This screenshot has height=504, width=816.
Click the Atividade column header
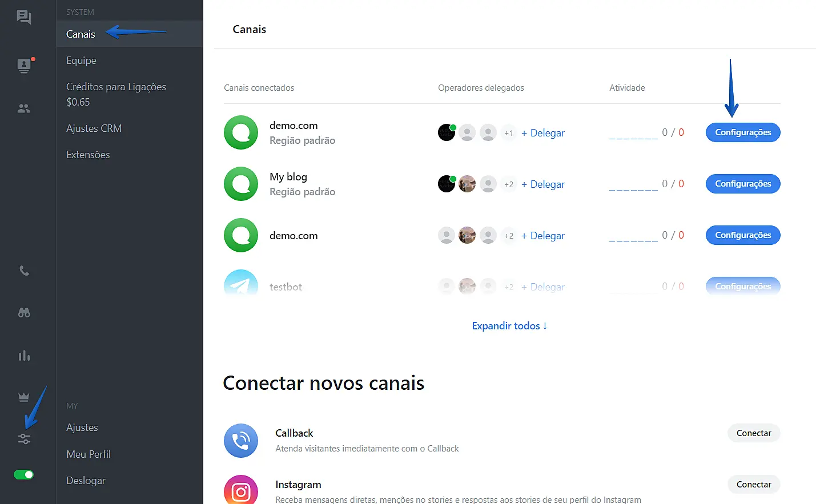point(627,88)
